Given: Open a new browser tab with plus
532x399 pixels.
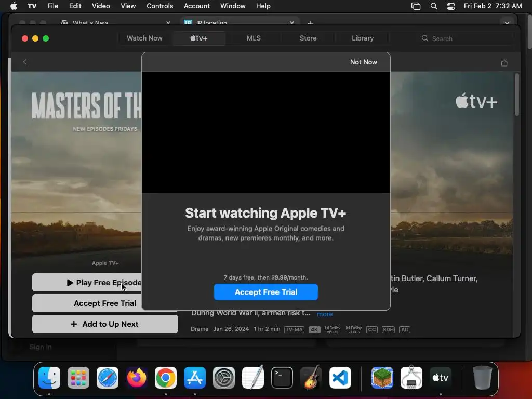Looking at the screenshot, I should [311, 23].
